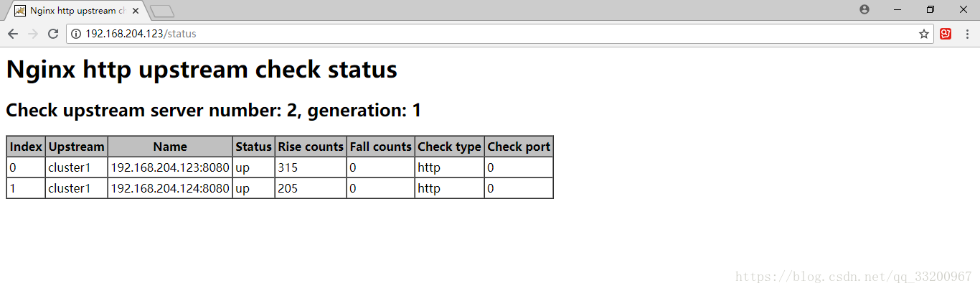Click the site information icon
The width and height of the screenshot is (980, 291).
click(x=76, y=34)
